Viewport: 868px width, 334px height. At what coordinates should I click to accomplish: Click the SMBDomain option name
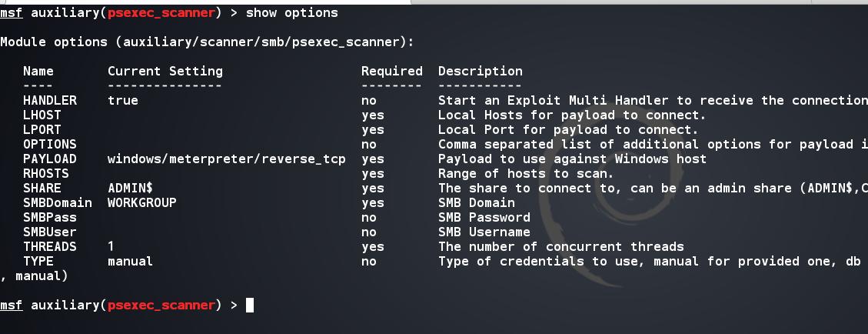point(58,203)
